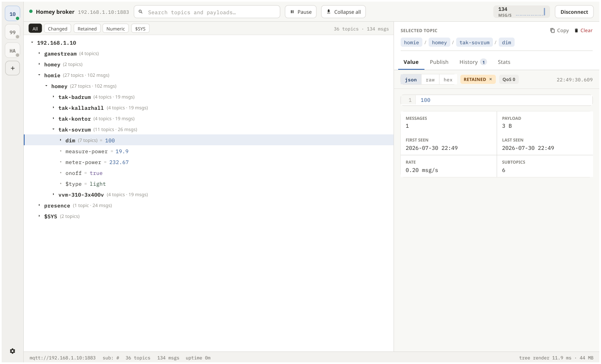
Task: Expand the vvm-310-3x400v node
Action: pyautogui.click(x=53, y=194)
